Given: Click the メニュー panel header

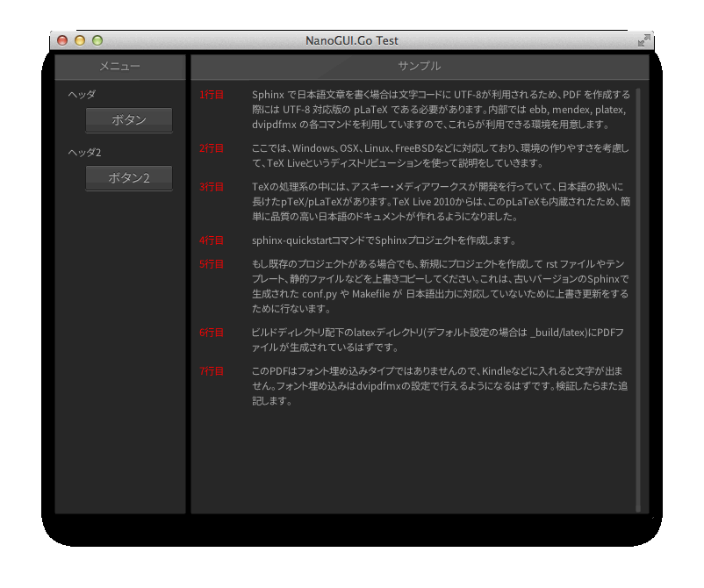Looking at the screenshot, I should (120, 67).
